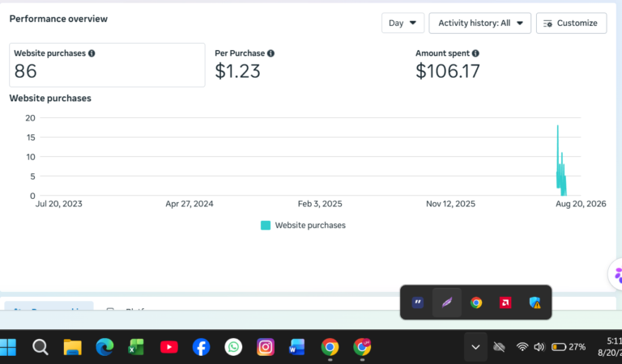Click Chrome icon in tray overflow
622x364 pixels.
coord(476,303)
